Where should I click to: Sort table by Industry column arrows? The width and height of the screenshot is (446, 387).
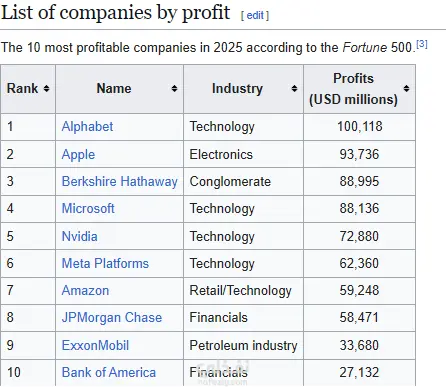[x=294, y=89]
